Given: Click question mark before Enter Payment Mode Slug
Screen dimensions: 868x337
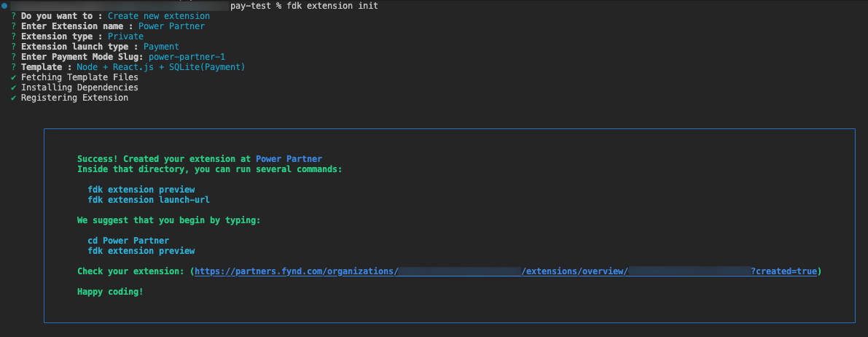Looking at the screenshot, I should point(14,57).
